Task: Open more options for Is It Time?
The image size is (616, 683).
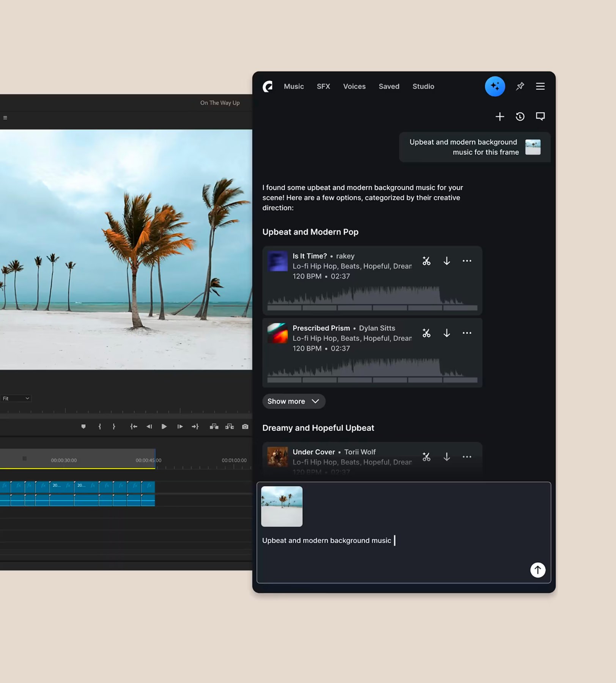Action: point(467,261)
